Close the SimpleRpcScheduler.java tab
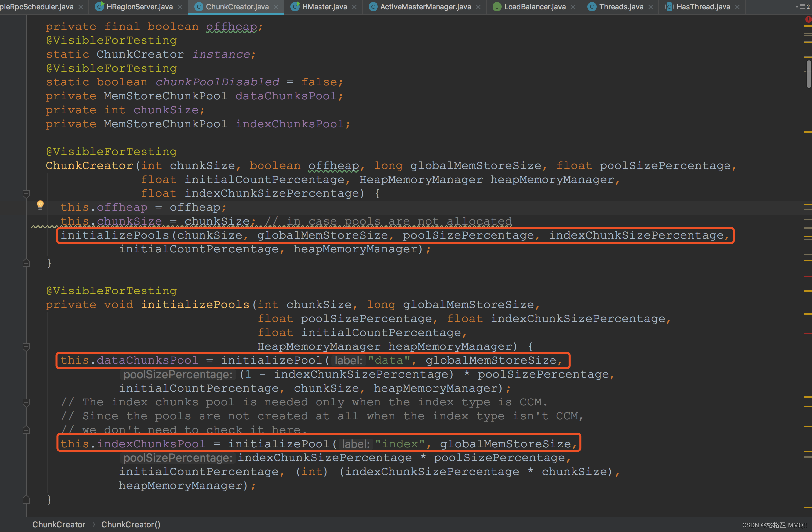The image size is (812, 532). (81, 7)
